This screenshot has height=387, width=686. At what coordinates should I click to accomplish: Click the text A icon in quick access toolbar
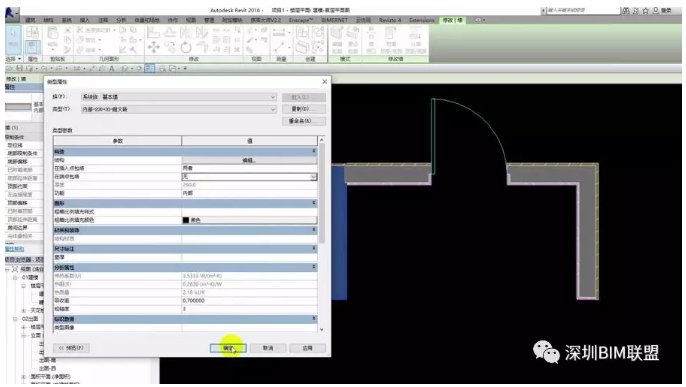tap(112, 68)
